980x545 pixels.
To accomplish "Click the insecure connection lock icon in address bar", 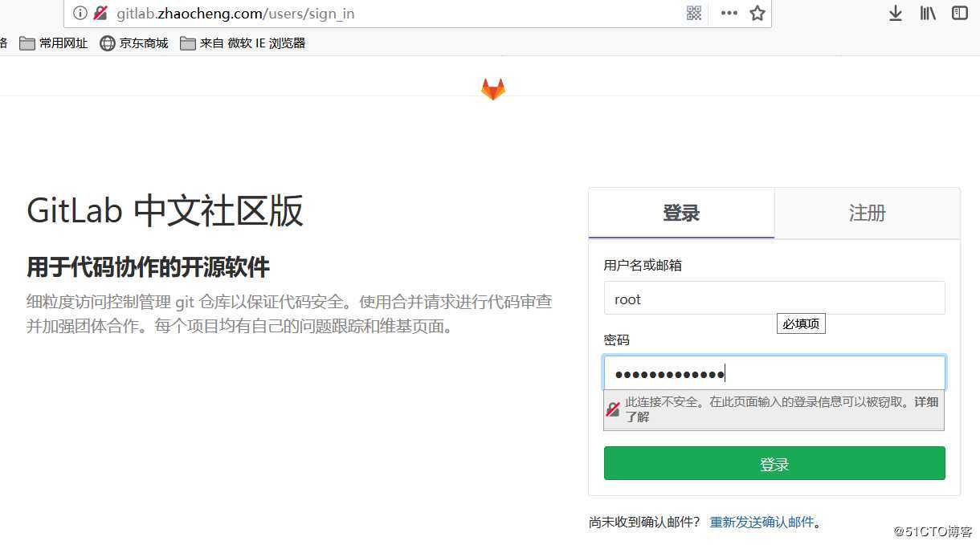I will (100, 13).
